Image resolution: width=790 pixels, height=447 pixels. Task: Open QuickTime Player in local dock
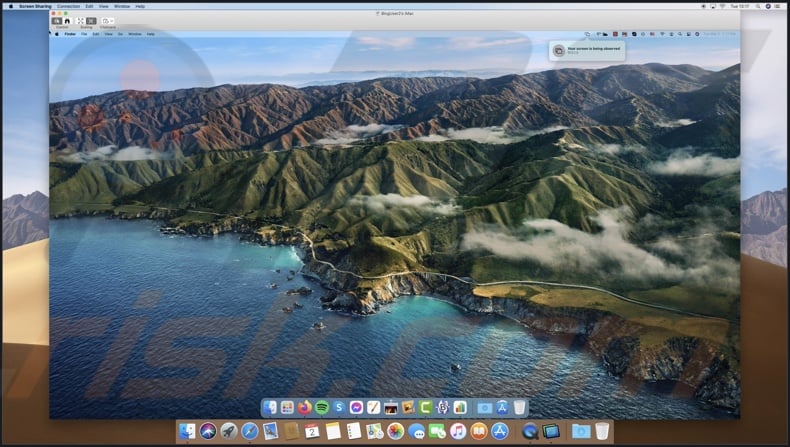pyautogui.click(x=530, y=431)
